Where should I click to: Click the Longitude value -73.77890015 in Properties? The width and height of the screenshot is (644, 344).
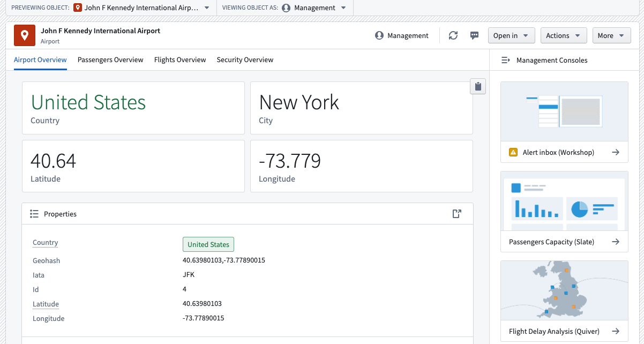pyautogui.click(x=203, y=318)
